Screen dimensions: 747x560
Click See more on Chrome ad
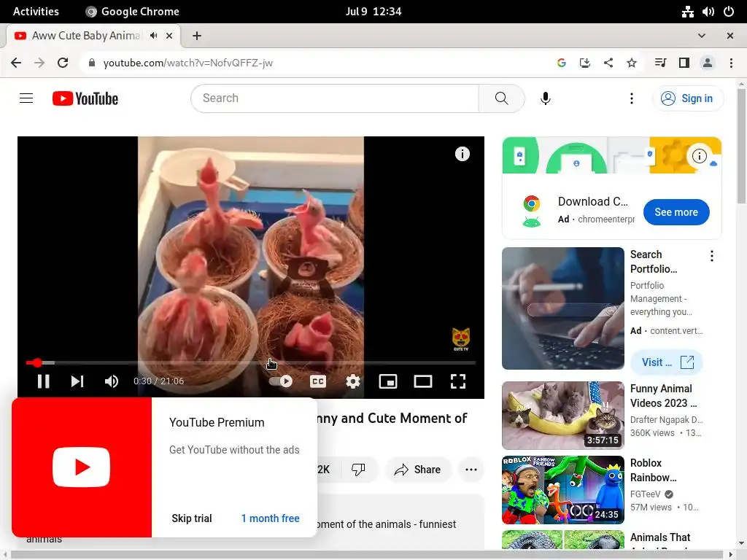pyautogui.click(x=676, y=212)
